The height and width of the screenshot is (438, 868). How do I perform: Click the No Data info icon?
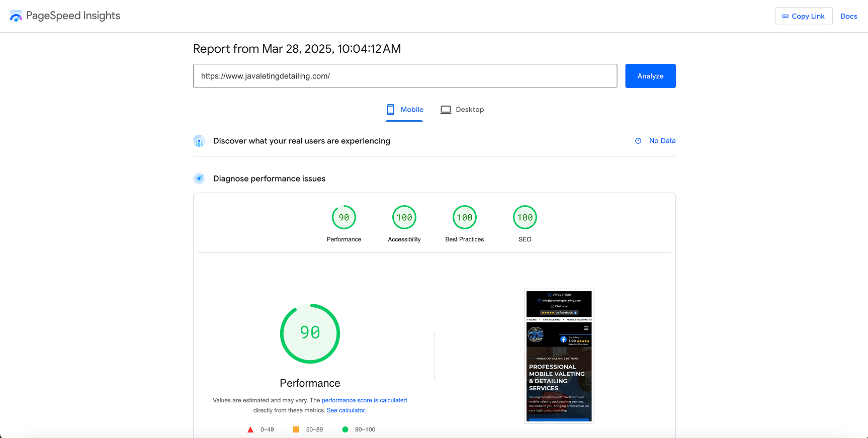click(x=638, y=141)
